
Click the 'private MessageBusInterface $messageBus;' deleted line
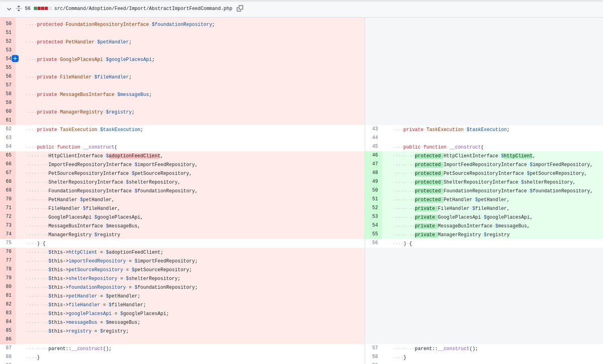[94, 94]
